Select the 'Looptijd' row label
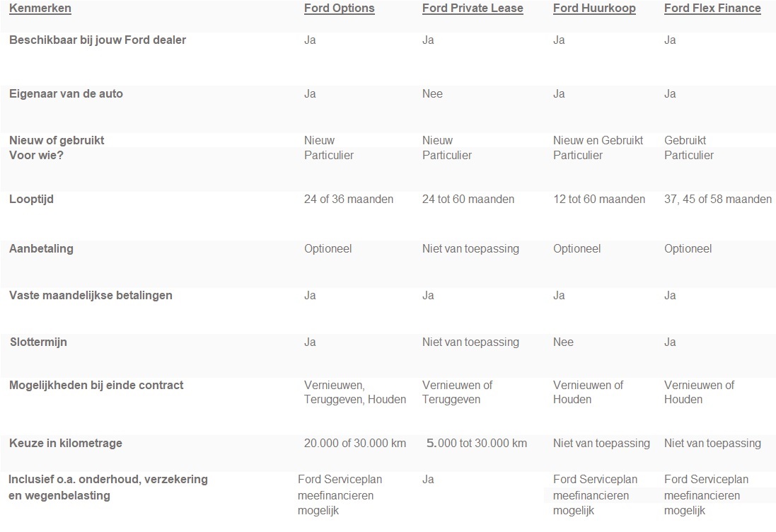The image size is (776, 532). [31, 199]
